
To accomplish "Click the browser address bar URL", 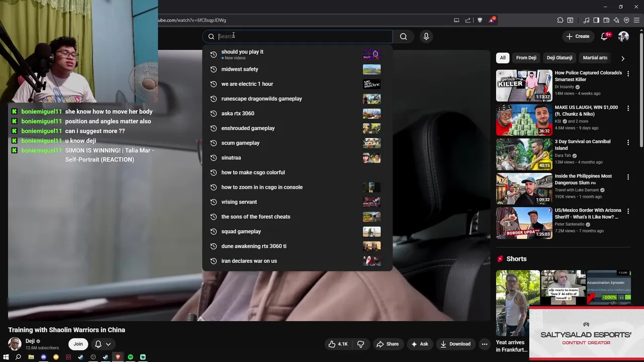I will 192,20.
